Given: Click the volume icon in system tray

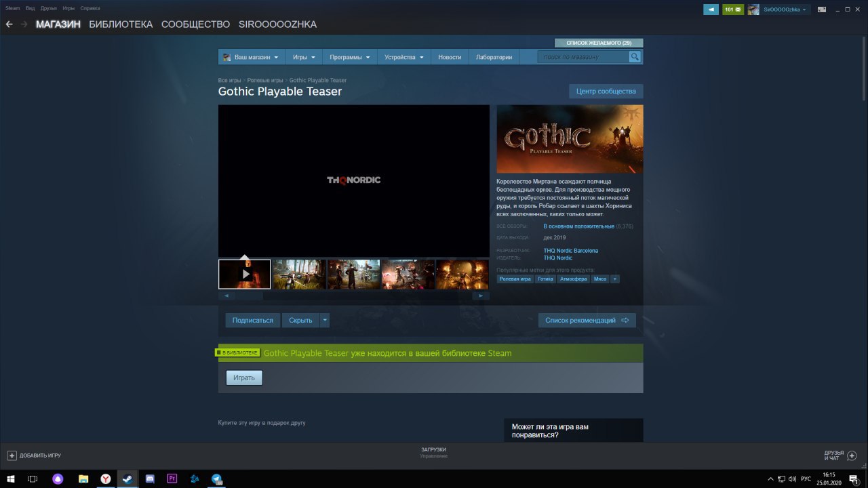Looking at the screenshot, I should [793, 479].
